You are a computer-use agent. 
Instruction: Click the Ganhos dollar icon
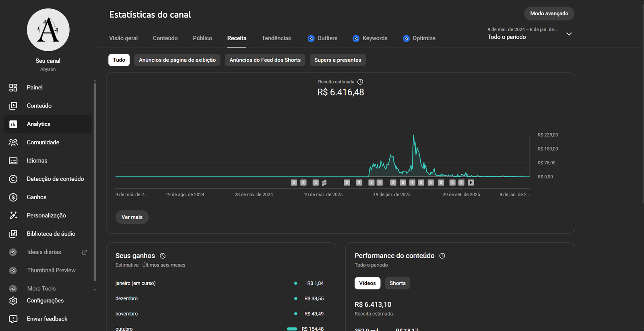[x=13, y=197]
